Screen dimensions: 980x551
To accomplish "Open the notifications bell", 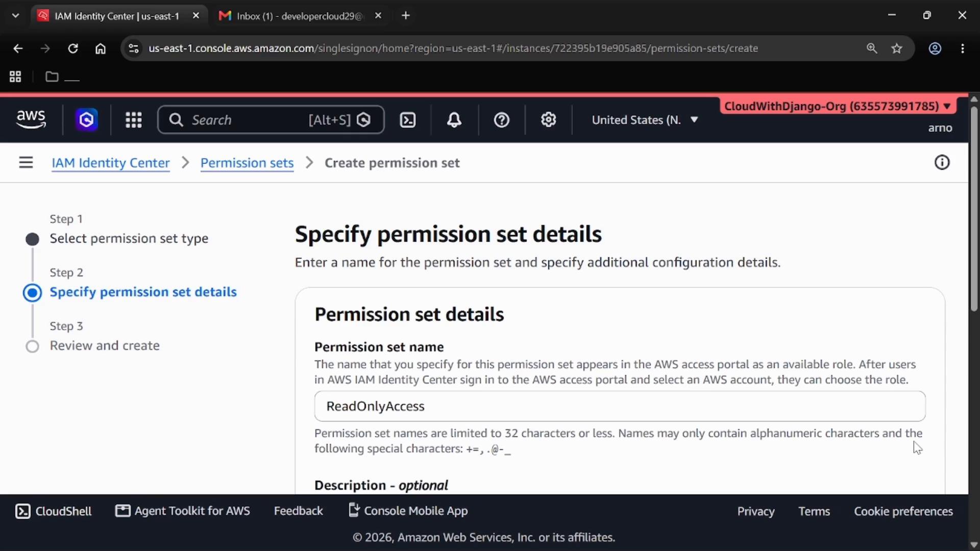I will pyautogui.click(x=454, y=120).
